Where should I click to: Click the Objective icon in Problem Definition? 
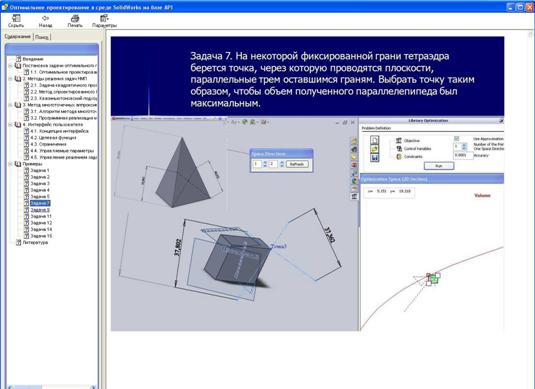tap(399, 141)
